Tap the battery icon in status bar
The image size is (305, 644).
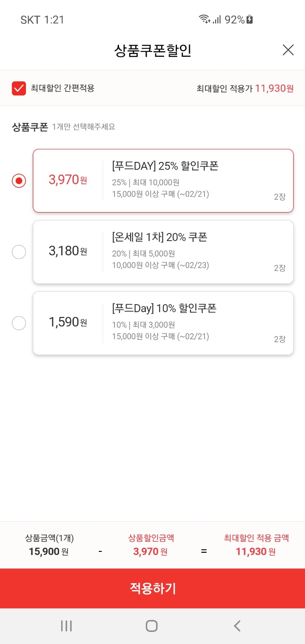[250, 19]
